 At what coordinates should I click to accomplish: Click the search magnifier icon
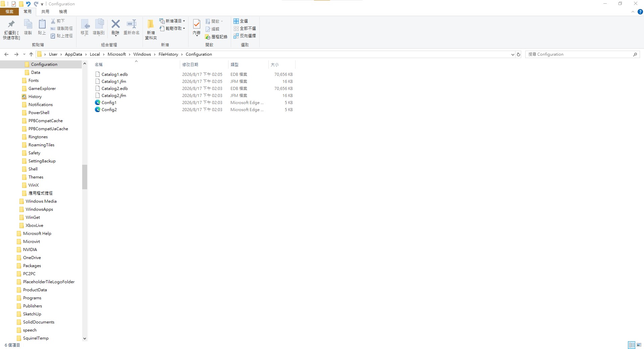pos(635,54)
